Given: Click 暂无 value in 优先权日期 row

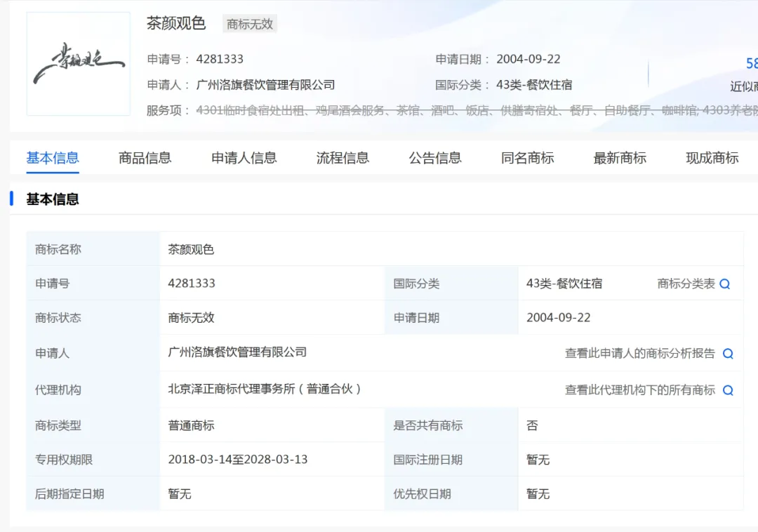Looking at the screenshot, I should (538, 494).
